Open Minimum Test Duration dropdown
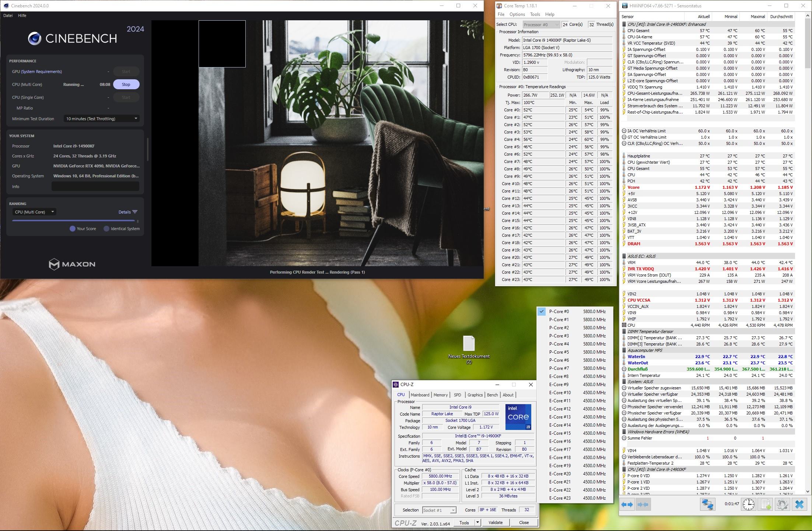812x531 pixels. [101, 119]
